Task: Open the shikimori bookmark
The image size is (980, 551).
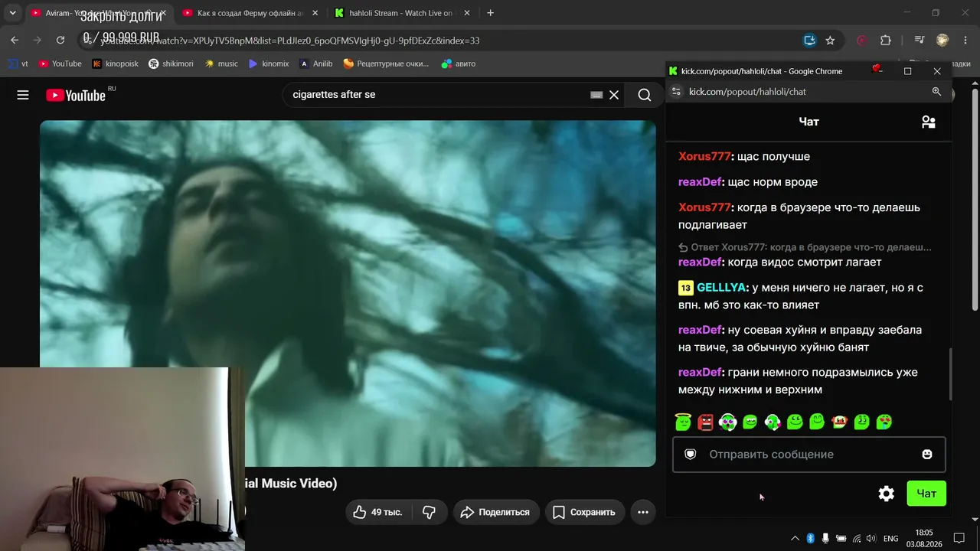Action: click(171, 64)
